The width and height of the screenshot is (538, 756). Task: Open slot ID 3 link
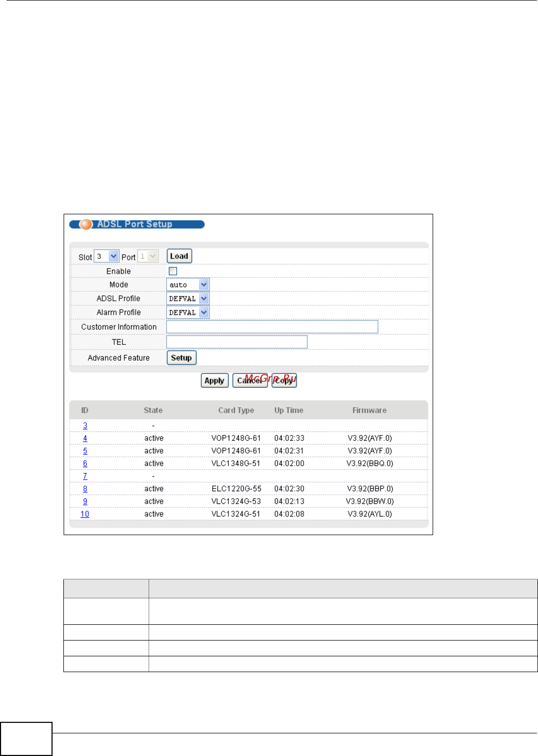click(85, 425)
